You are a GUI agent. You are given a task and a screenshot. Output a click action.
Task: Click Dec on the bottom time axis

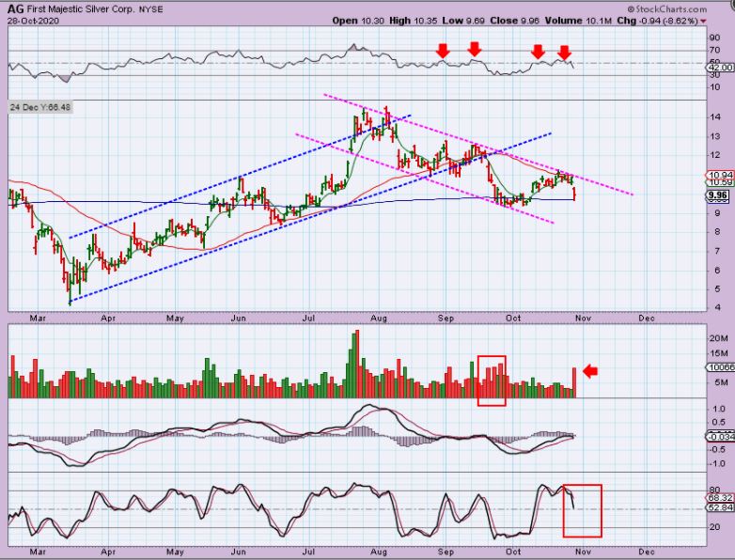point(647,552)
